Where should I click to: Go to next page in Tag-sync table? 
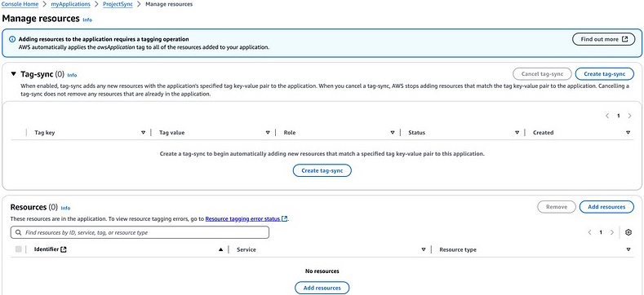[x=629, y=116]
